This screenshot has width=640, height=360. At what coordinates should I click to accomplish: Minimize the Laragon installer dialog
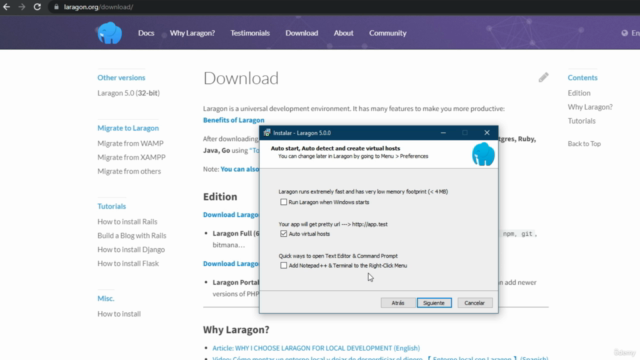443,133
